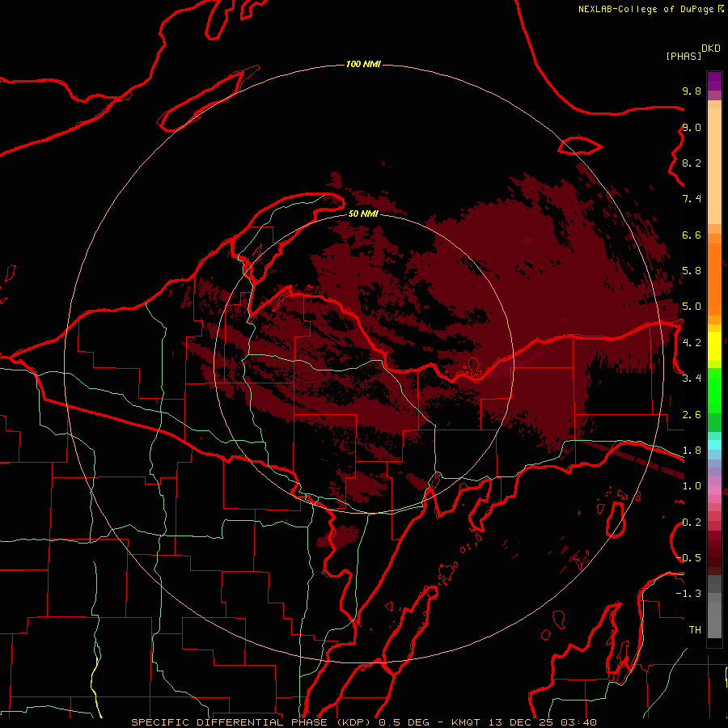The image size is (728, 728).
Task: Click the TH label on the color scale
Action: (695, 630)
